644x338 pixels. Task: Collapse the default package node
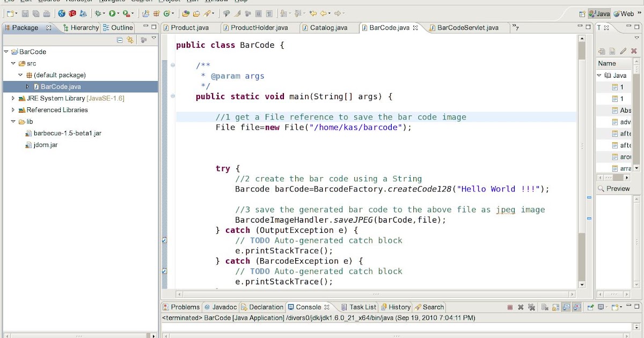pos(21,75)
